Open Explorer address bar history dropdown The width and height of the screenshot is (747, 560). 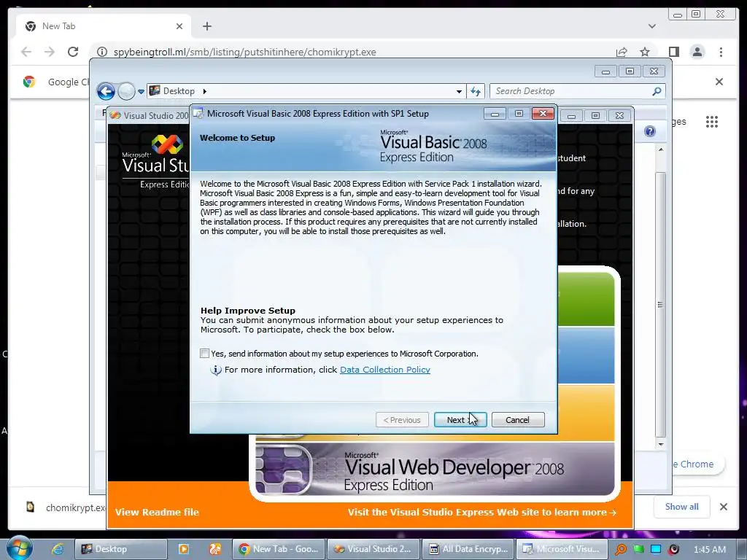point(459,91)
